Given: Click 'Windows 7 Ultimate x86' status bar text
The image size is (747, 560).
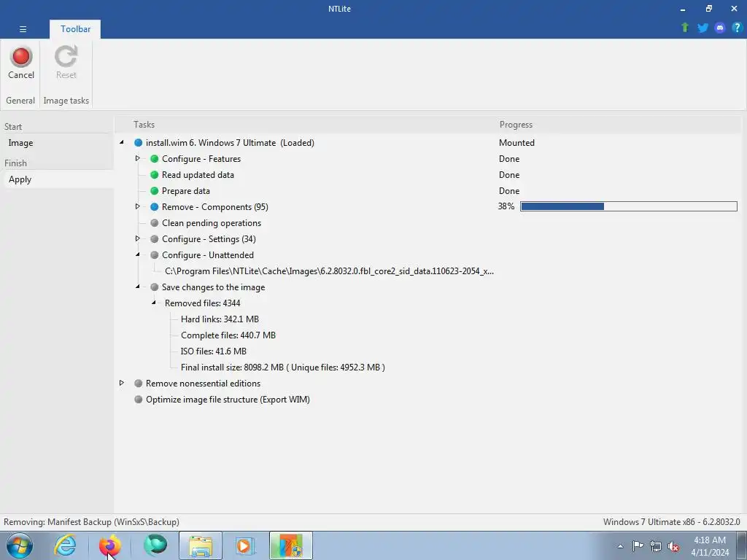Looking at the screenshot, I should click(671, 522).
